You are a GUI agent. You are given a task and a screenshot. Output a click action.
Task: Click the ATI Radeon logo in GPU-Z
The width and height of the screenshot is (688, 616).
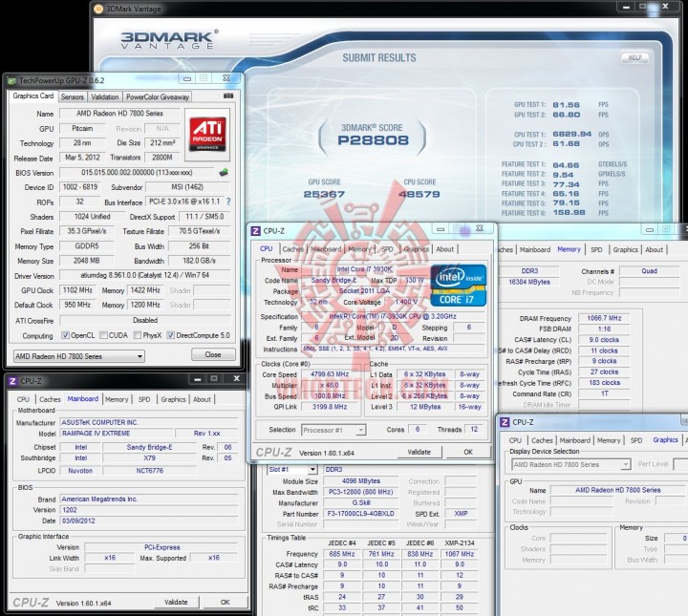(207, 134)
